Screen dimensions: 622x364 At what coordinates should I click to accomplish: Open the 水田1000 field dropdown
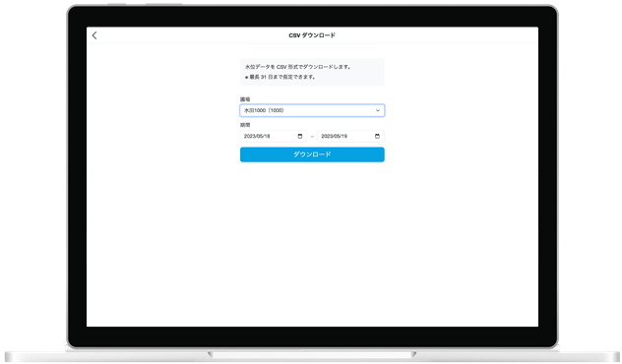pos(312,110)
